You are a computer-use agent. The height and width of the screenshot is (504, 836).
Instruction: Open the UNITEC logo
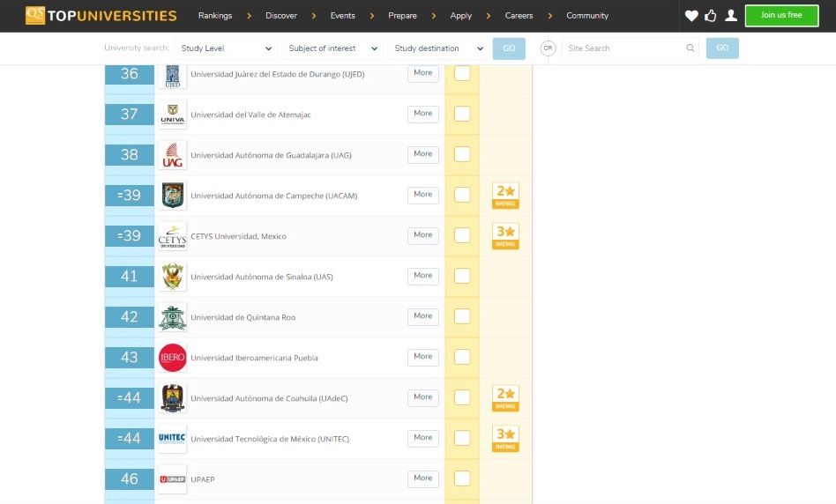173,439
